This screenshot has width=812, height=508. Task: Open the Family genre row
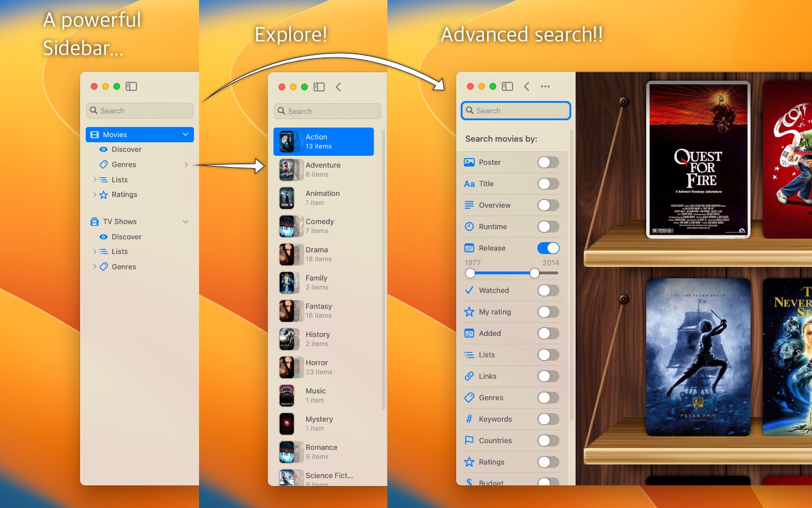tap(324, 283)
